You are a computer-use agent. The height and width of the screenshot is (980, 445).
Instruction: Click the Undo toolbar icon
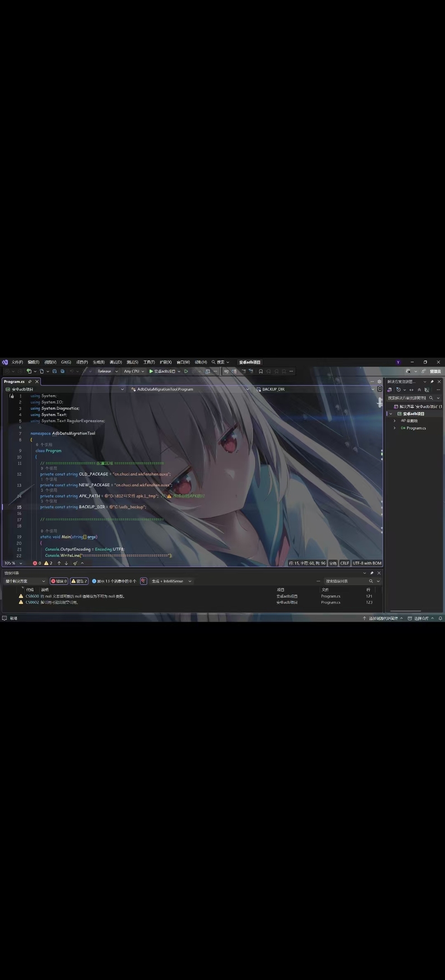[x=72, y=371]
